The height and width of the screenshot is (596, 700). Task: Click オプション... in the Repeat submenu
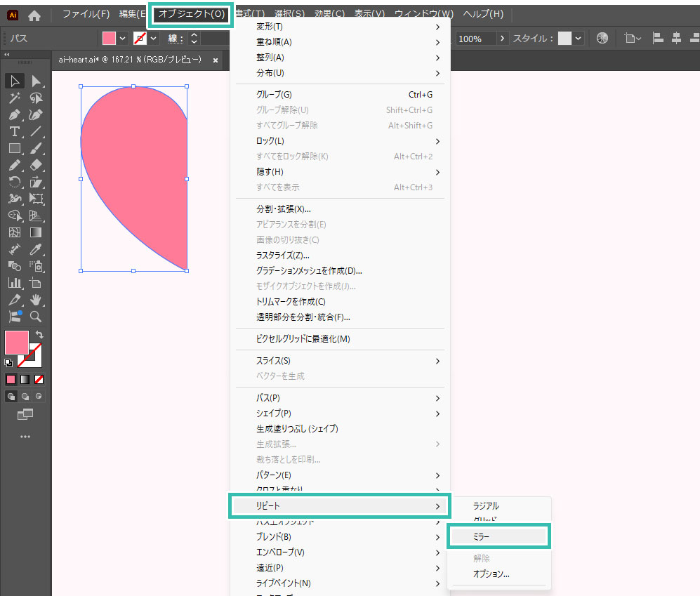click(x=491, y=574)
